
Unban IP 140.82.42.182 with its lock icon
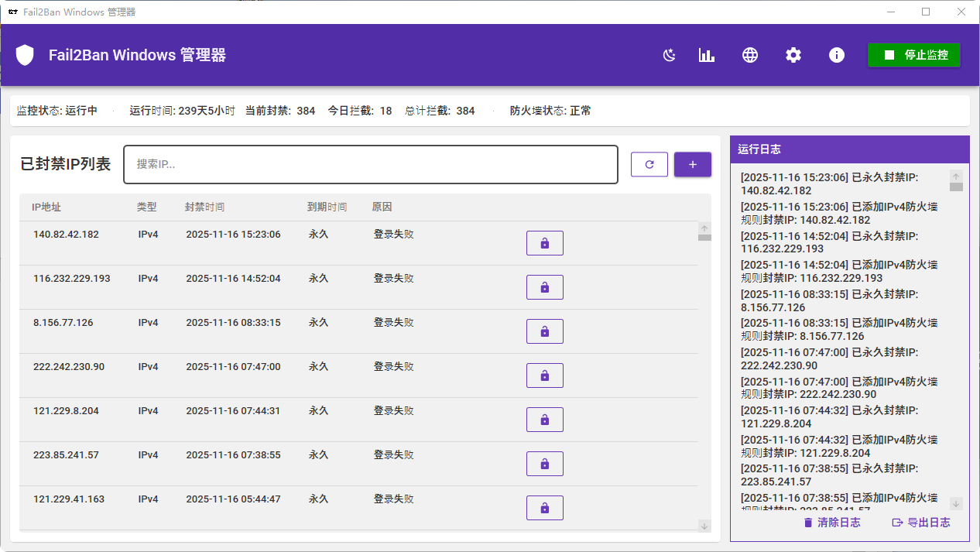544,242
